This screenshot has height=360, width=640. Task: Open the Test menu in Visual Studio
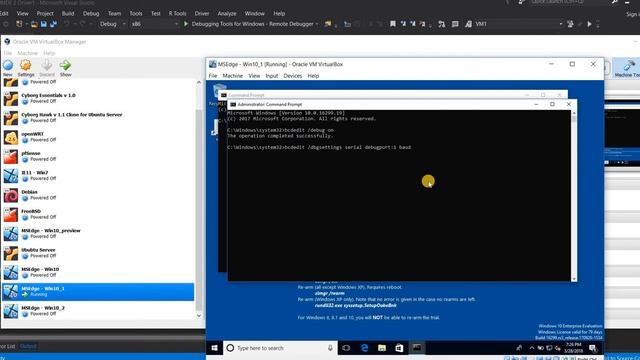156,13
